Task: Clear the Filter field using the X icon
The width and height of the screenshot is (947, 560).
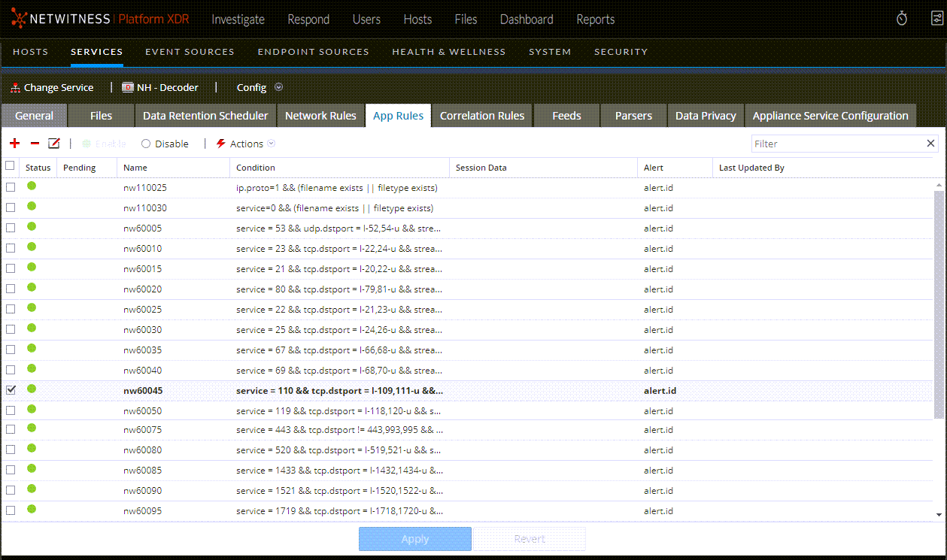Action: click(930, 143)
